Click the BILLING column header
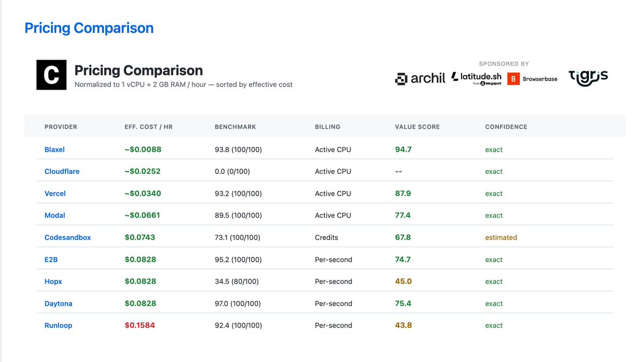The width and height of the screenshot is (644, 362). tap(327, 127)
